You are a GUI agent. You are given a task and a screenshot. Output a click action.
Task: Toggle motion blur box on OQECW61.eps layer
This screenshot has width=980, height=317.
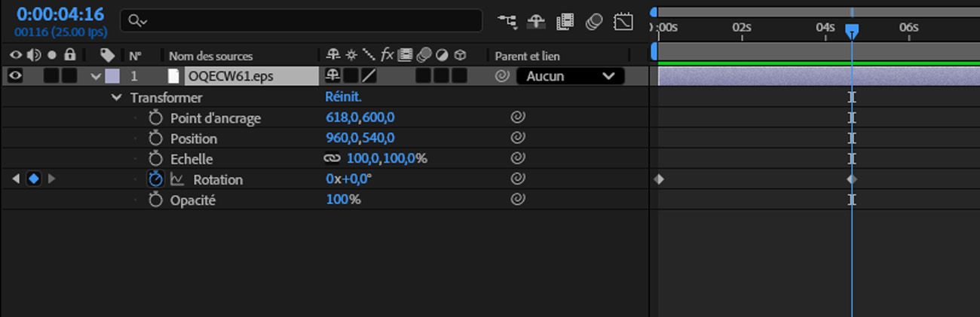click(424, 76)
